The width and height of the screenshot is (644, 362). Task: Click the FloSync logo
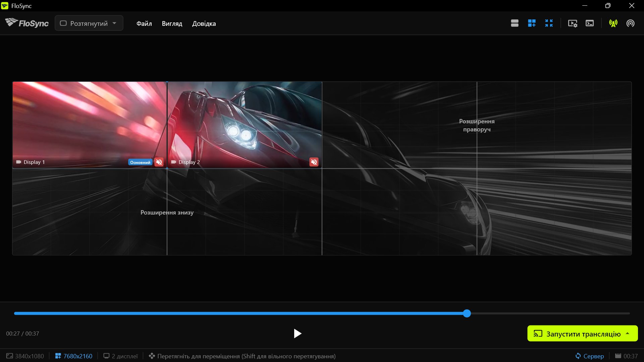pos(27,23)
